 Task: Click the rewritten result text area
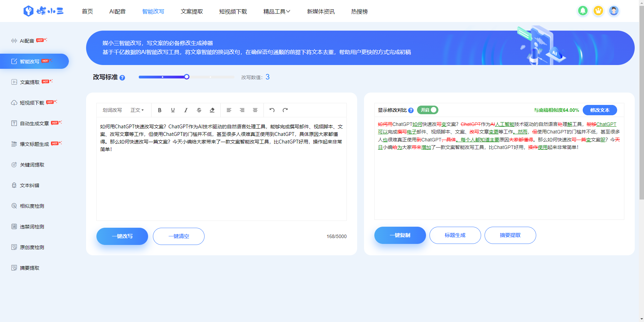[499, 169]
